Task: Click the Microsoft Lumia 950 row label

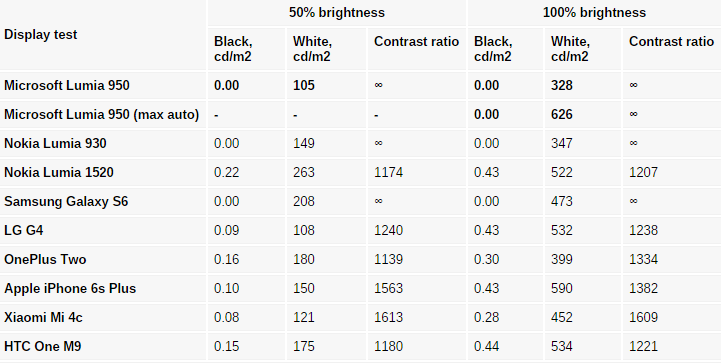Action: point(67,86)
